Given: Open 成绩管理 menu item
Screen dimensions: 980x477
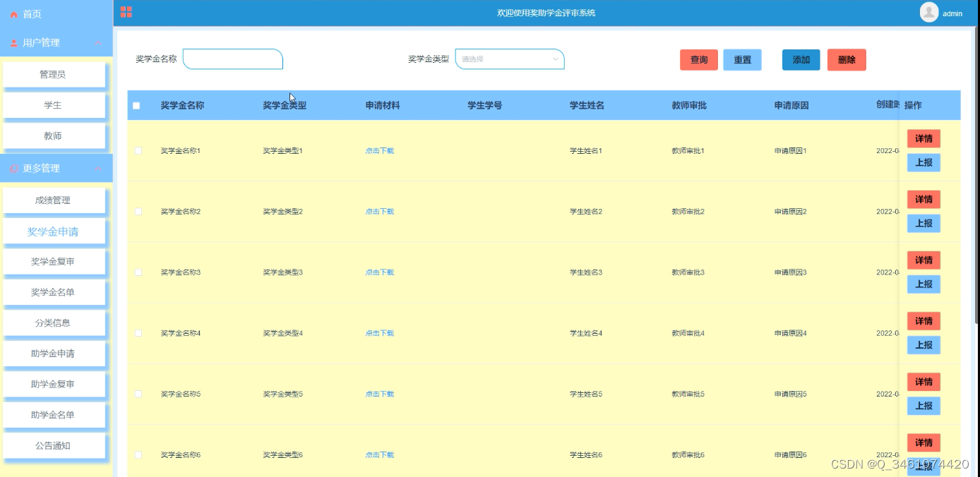Looking at the screenshot, I should click(x=53, y=200).
